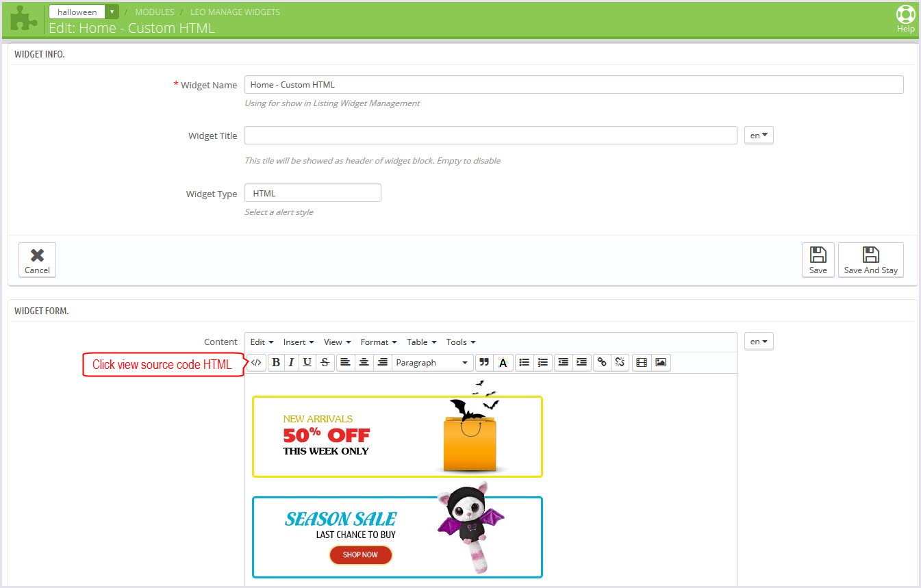
Task: Open the Paragraph format dropdown
Action: [x=433, y=363]
